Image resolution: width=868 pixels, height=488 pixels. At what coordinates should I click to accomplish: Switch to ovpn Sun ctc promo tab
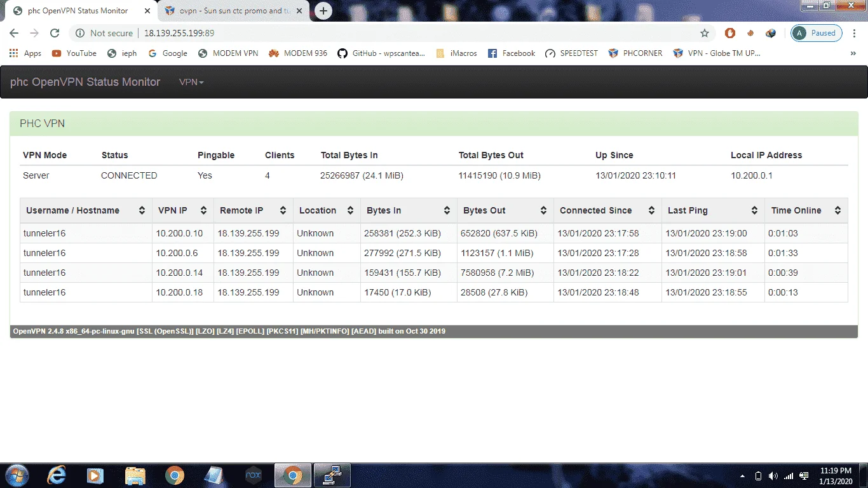coord(232,11)
